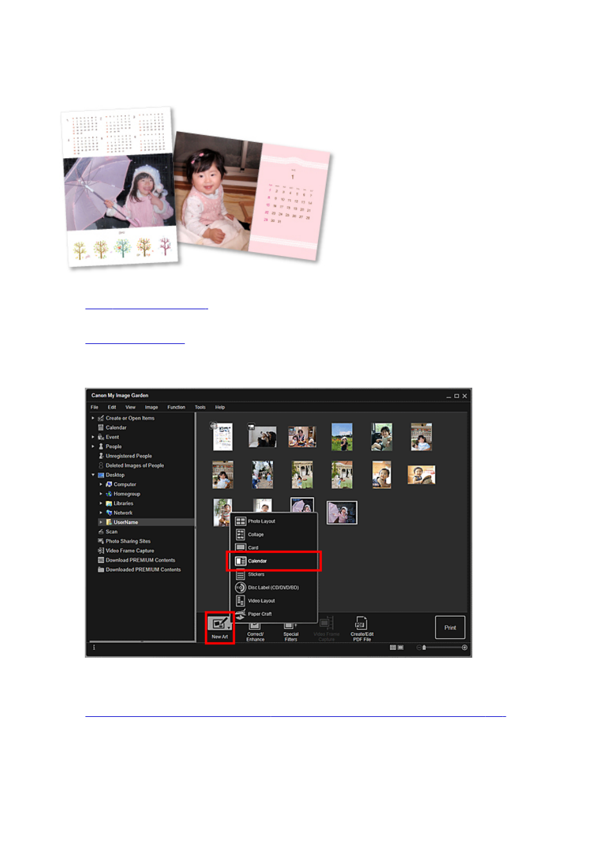This screenshot has height=868, width=613.
Task: Switch to details view
Action: point(400,647)
